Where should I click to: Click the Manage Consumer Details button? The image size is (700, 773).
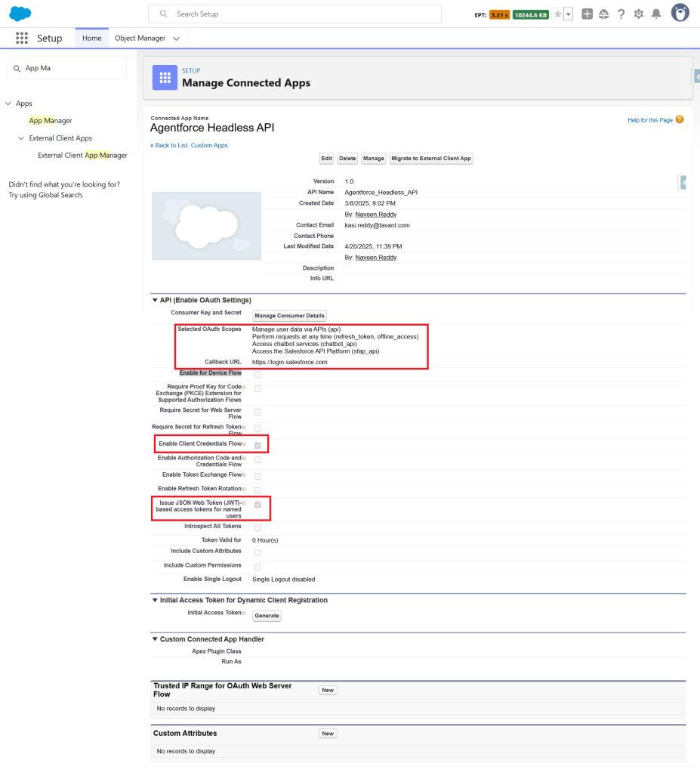point(289,315)
